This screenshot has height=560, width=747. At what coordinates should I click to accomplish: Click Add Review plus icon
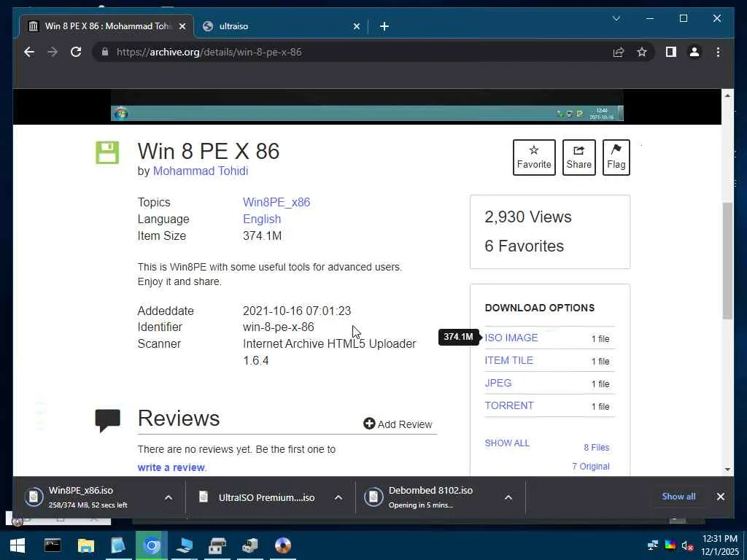coord(369,424)
